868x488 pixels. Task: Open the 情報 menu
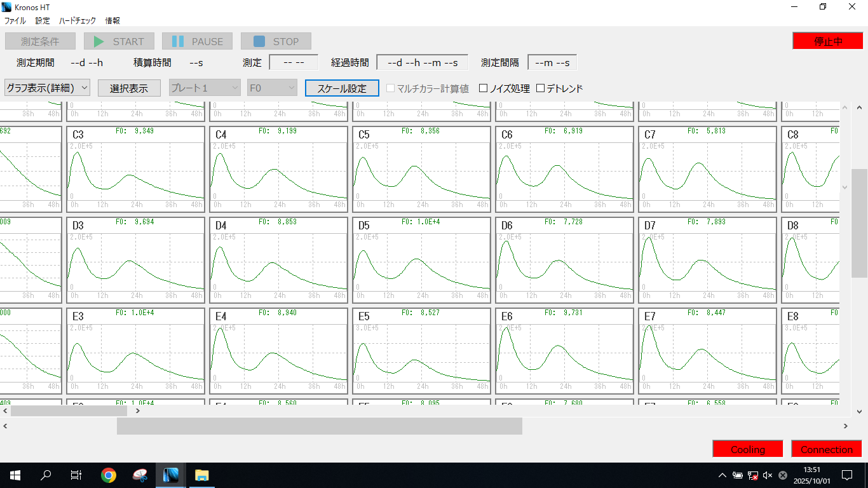point(112,20)
